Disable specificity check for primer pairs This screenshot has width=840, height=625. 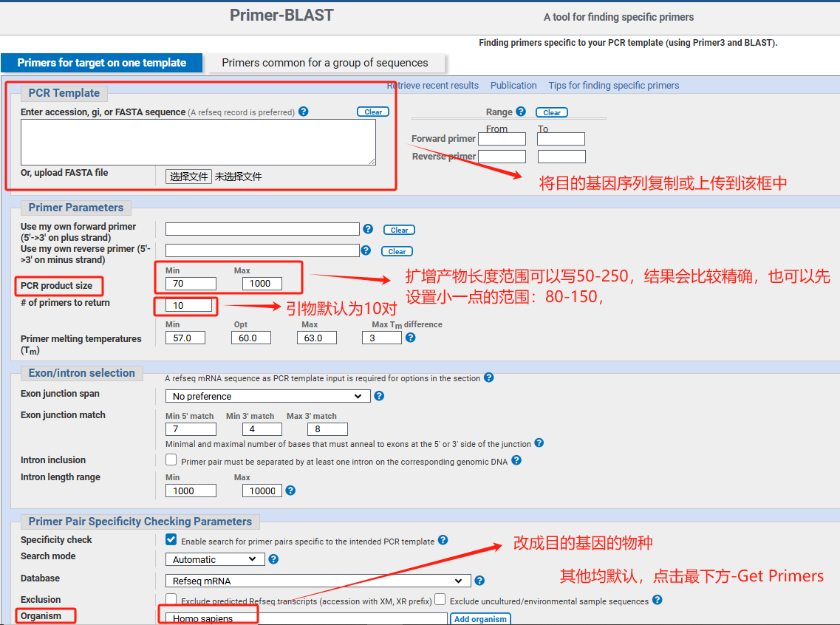[x=171, y=539]
